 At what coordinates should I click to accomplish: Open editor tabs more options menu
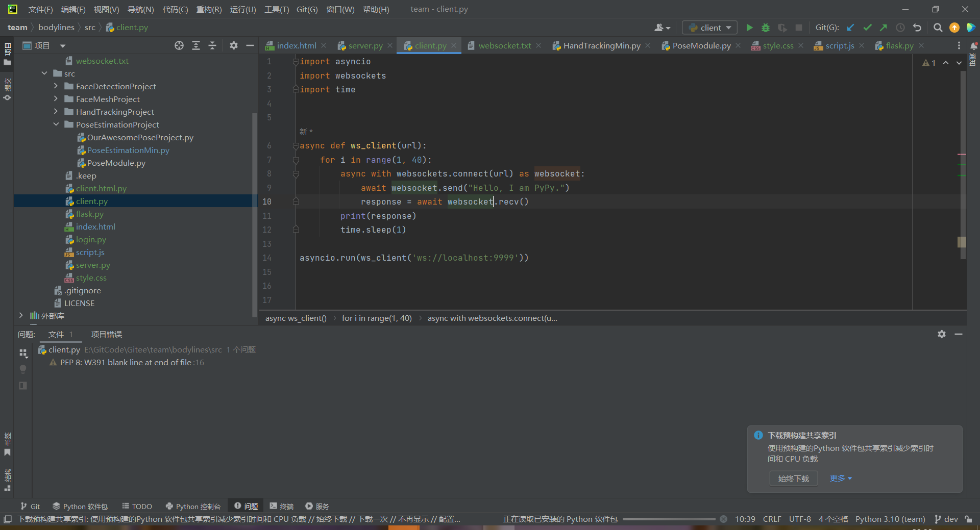coord(959,45)
